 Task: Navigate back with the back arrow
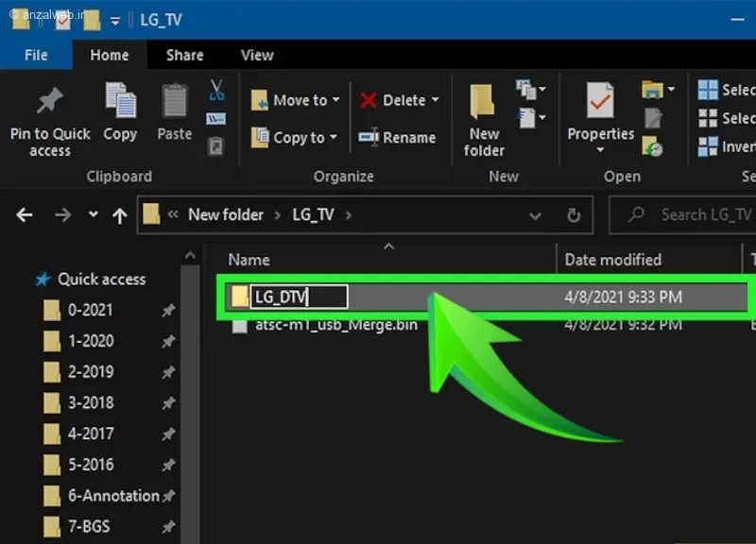point(25,215)
